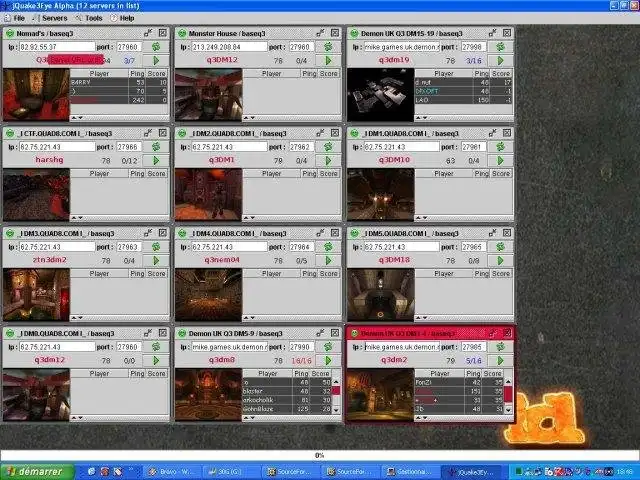Connect to Nomad's server with play arrow
The width and height of the screenshot is (640, 480).
(x=156, y=60)
